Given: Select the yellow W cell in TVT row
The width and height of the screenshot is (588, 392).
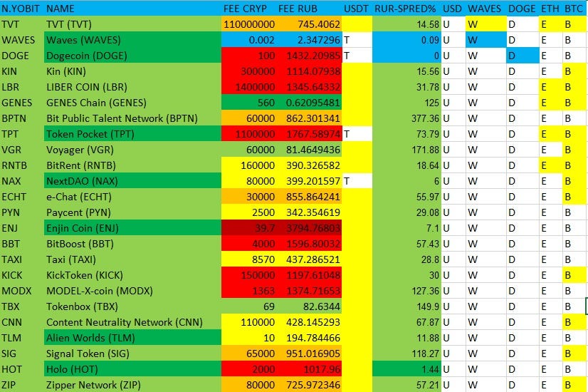Looking at the screenshot, I should [x=485, y=24].
